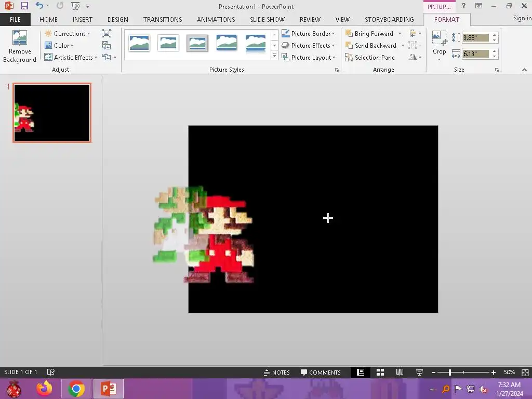Open the Selection Pane

click(x=370, y=57)
